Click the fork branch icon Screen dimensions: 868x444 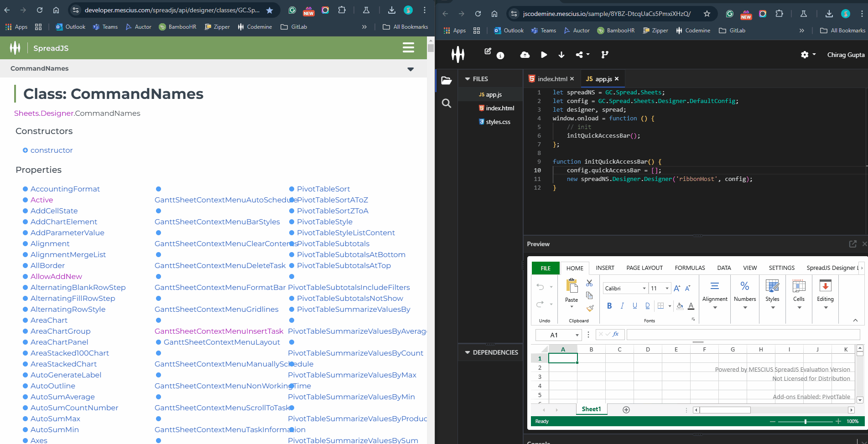[x=605, y=55]
